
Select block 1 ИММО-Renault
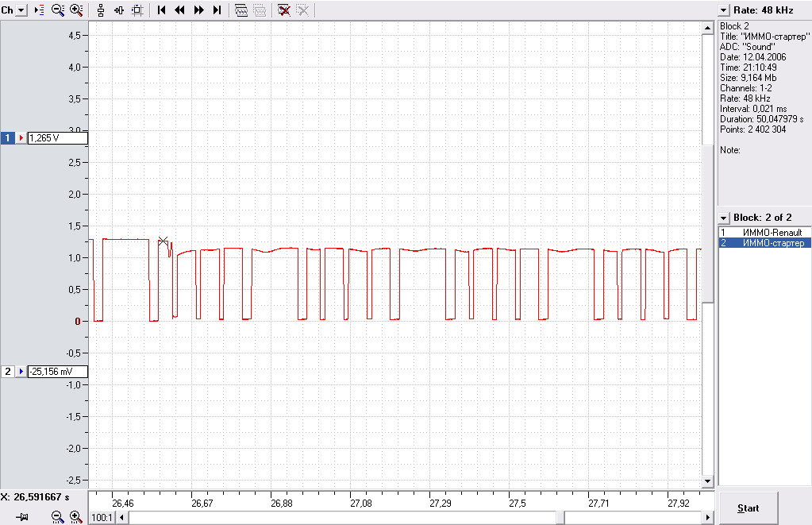pyautogui.click(x=764, y=233)
